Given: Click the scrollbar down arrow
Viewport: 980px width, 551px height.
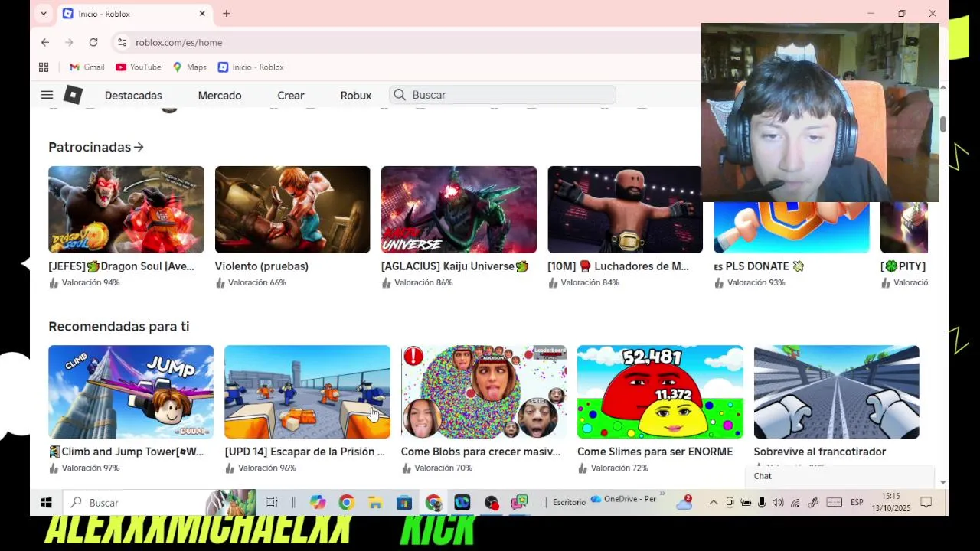Looking at the screenshot, I should click(943, 483).
